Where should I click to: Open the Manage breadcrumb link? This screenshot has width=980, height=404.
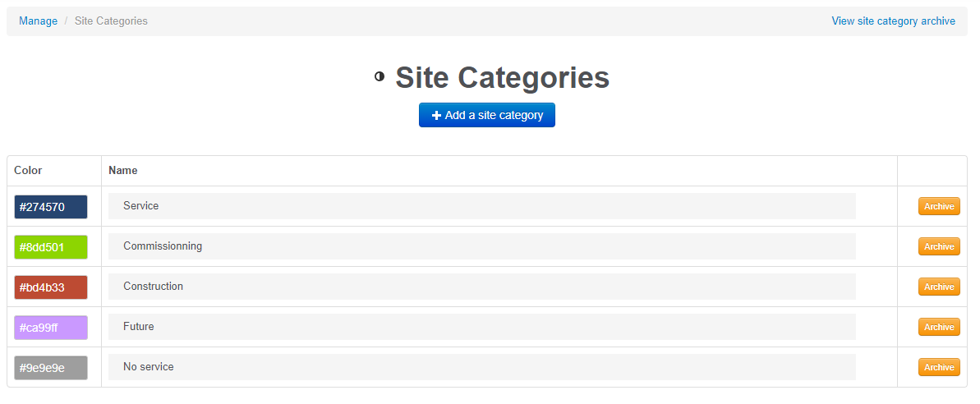tap(39, 21)
